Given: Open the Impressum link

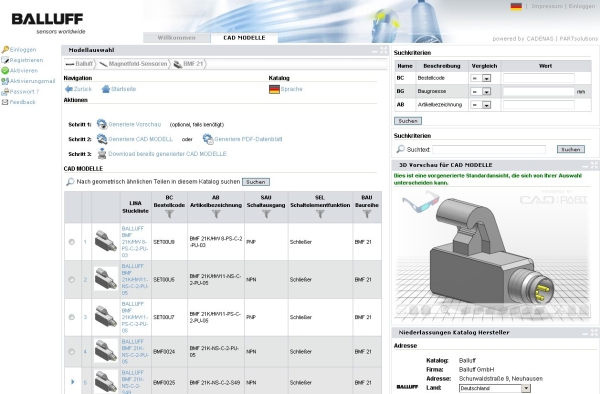Looking at the screenshot, I should [x=547, y=6].
